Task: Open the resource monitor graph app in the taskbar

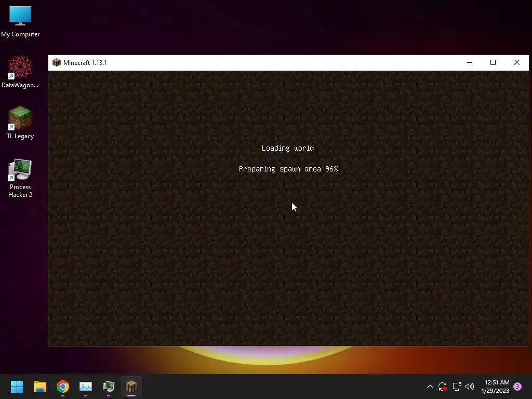Action: pyautogui.click(x=86, y=387)
